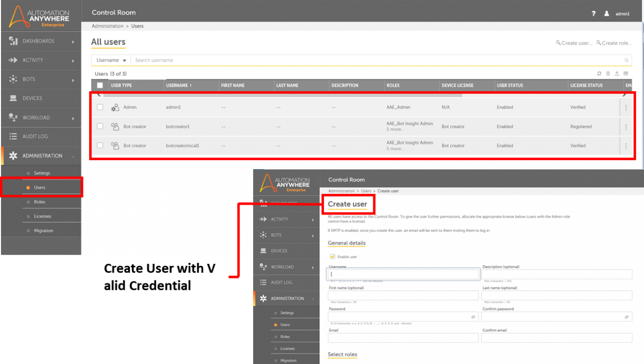
Task: Open the three-dot menu for the admin1 row
Action: [626, 107]
